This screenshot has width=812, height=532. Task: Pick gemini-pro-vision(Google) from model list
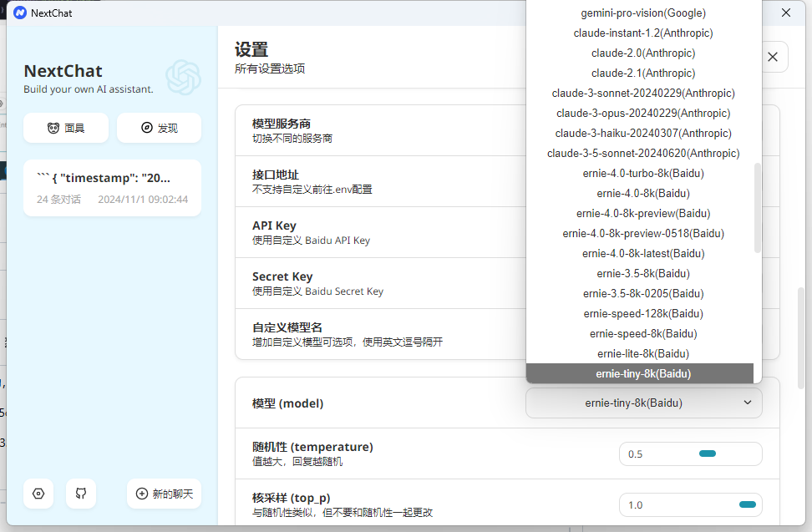[643, 13]
